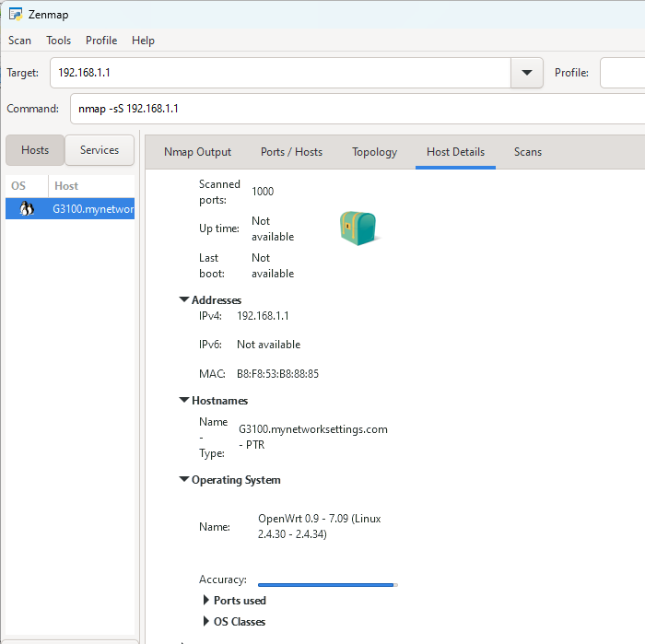Click the Last boot Not available value
The image size is (645, 644).
273,265
